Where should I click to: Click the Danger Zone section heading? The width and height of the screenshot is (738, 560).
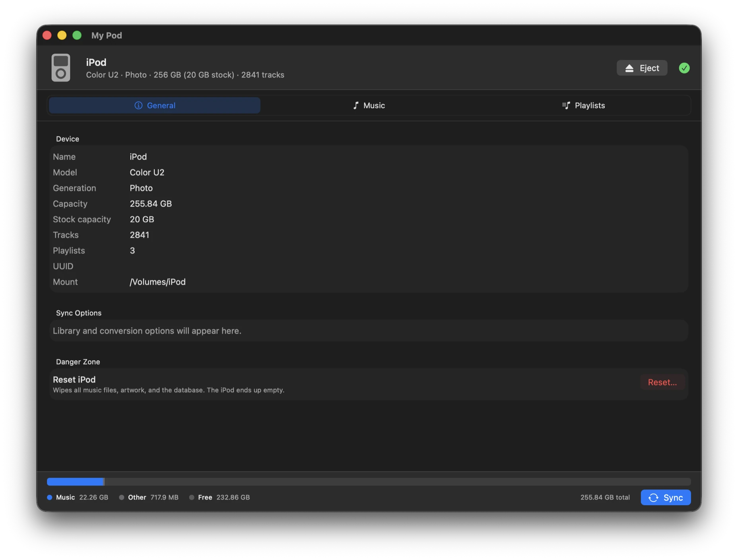78,362
